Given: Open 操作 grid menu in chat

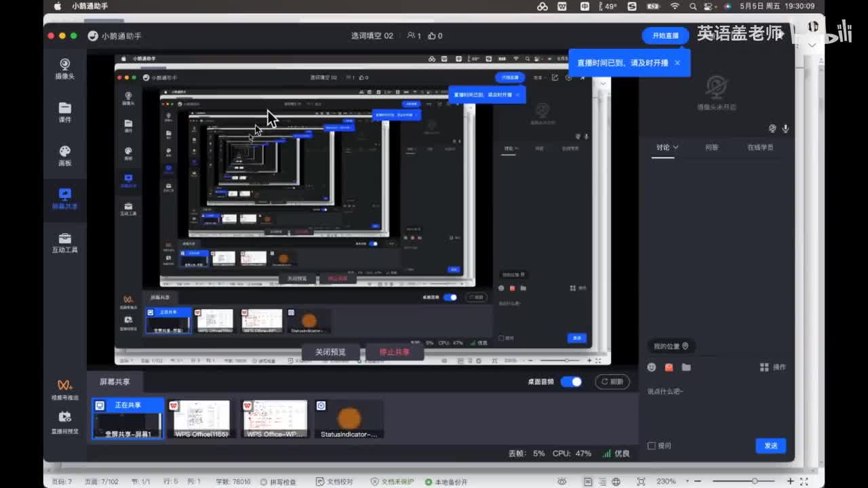Looking at the screenshot, I should [x=772, y=367].
